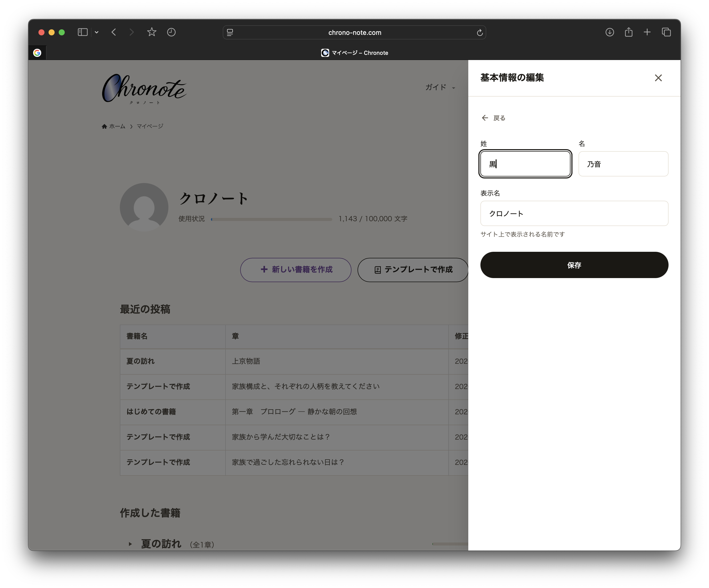Viewport: 709px width, 588px height.
Task: Open the sidebar options dropdown chevron
Action: [x=97, y=32]
